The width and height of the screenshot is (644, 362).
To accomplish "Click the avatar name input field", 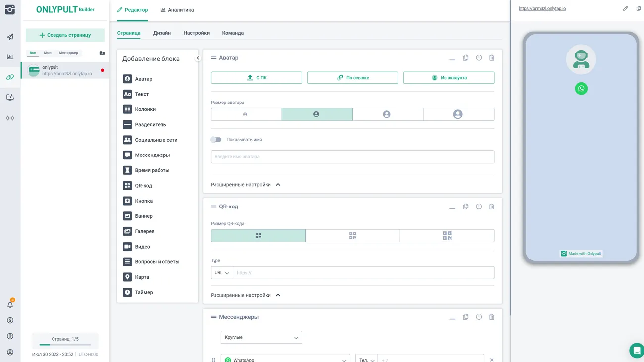I will [352, 157].
